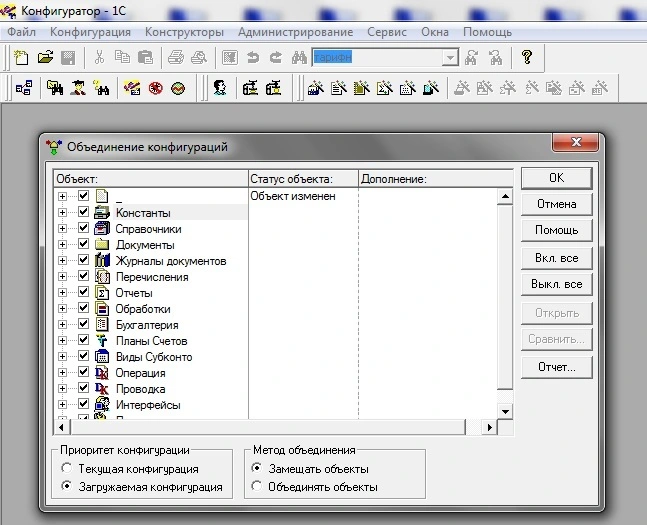
Task: Open the search text dropdown in the toolbar
Action: [450, 58]
